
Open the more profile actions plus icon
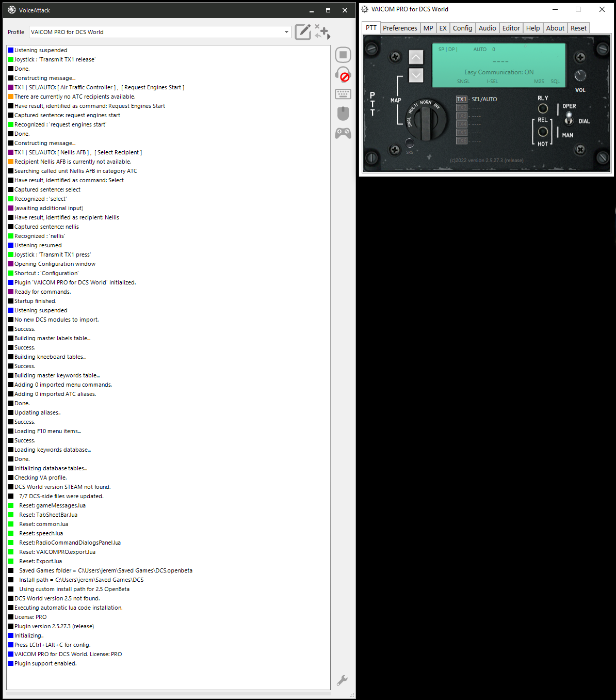tap(322, 31)
